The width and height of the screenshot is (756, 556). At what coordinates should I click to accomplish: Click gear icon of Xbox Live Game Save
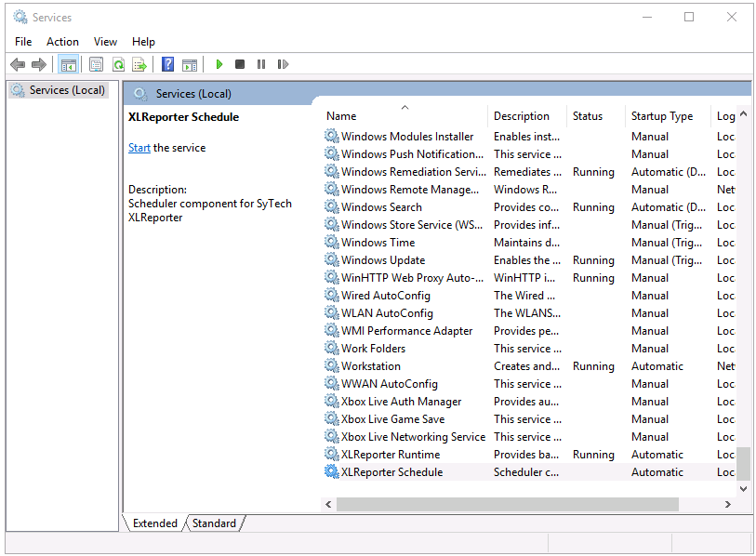coord(331,418)
